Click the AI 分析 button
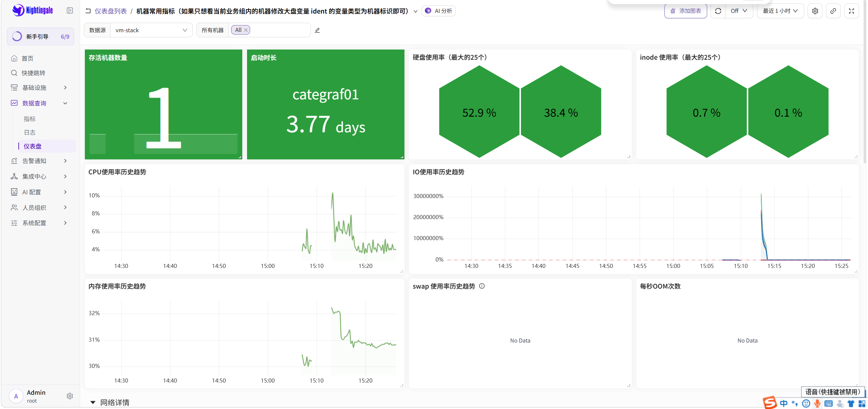Screen dimensions: 868x409 438,11
